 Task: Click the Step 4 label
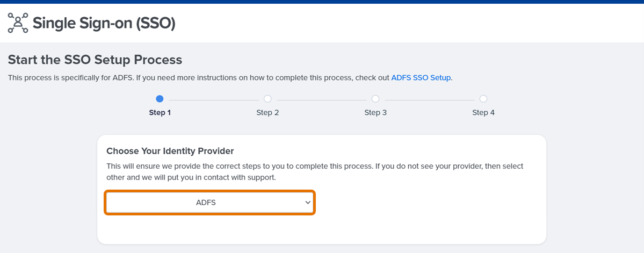(x=483, y=113)
